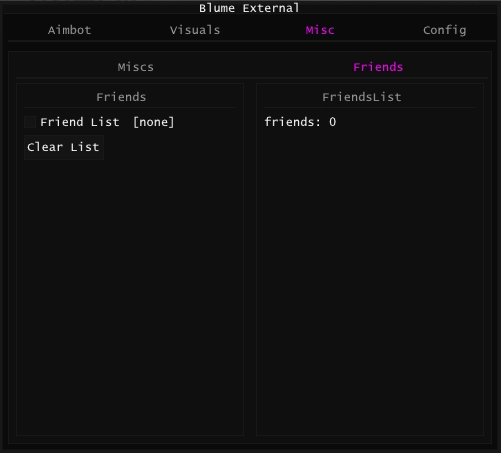
Task: Click the Blume External title bar
Action: click(x=249, y=8)
